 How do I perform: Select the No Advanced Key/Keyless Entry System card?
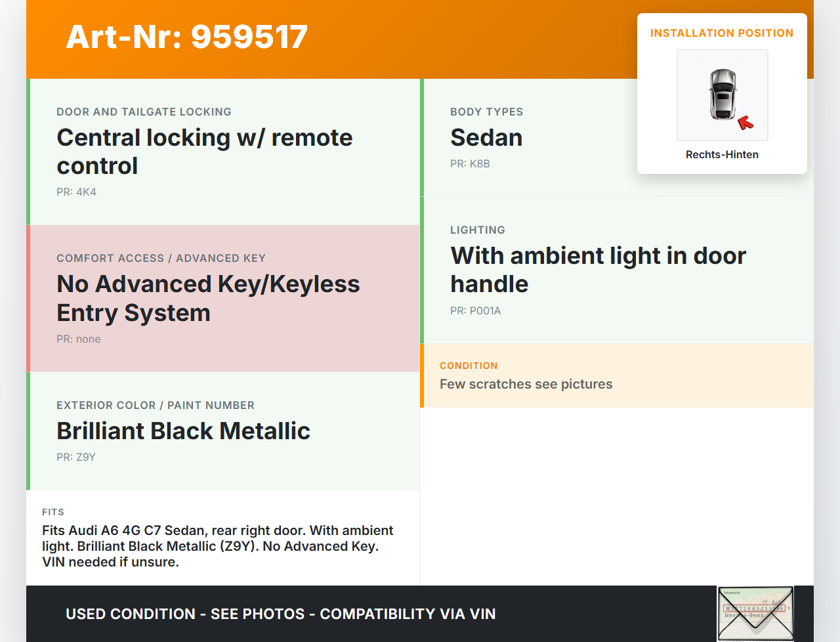[x=223, y=299]
